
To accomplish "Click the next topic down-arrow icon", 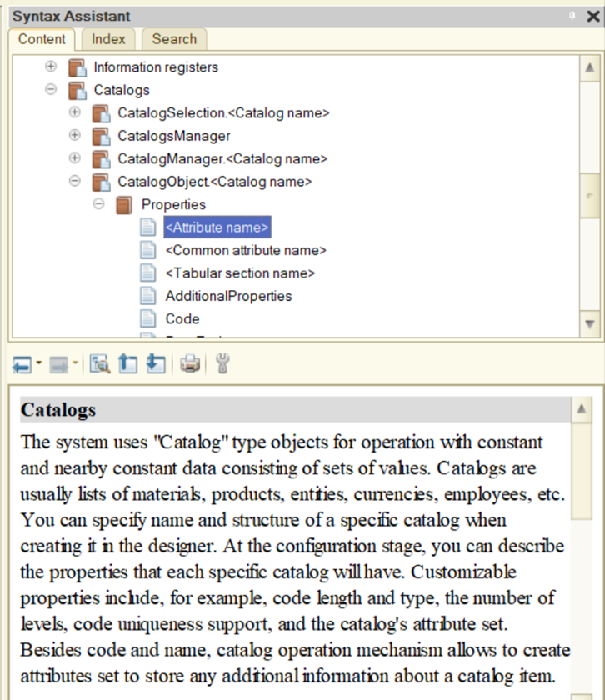I will click(155, 364).
